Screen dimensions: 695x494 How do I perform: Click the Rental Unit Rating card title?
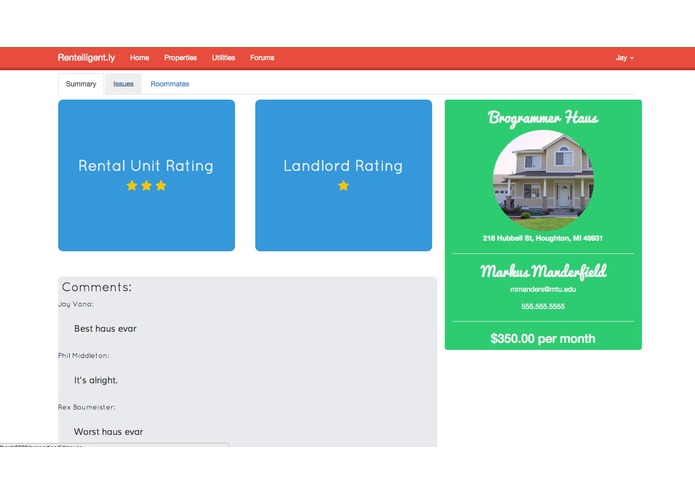(x=146, y=166)
